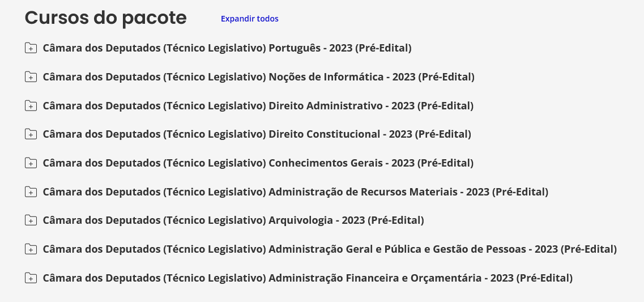Click the Cursos do pacote heading
644x302 pixels.
(x=105, y=18)
